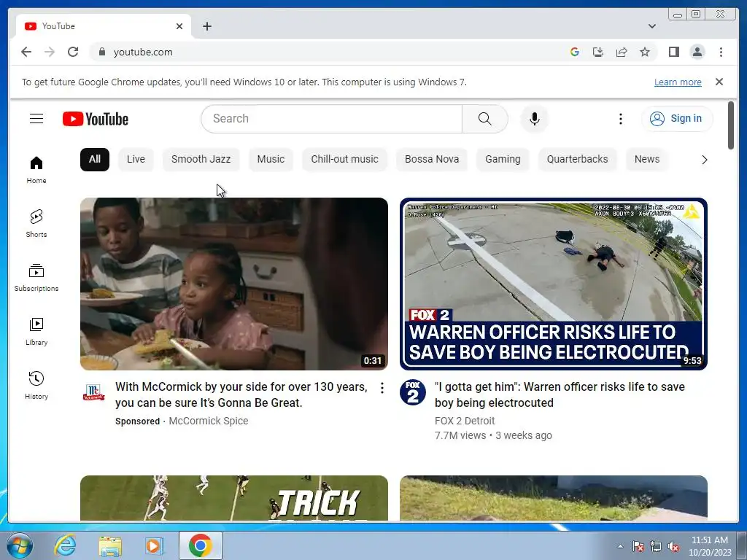Bookmark this page with star icon

pos(645,52)
